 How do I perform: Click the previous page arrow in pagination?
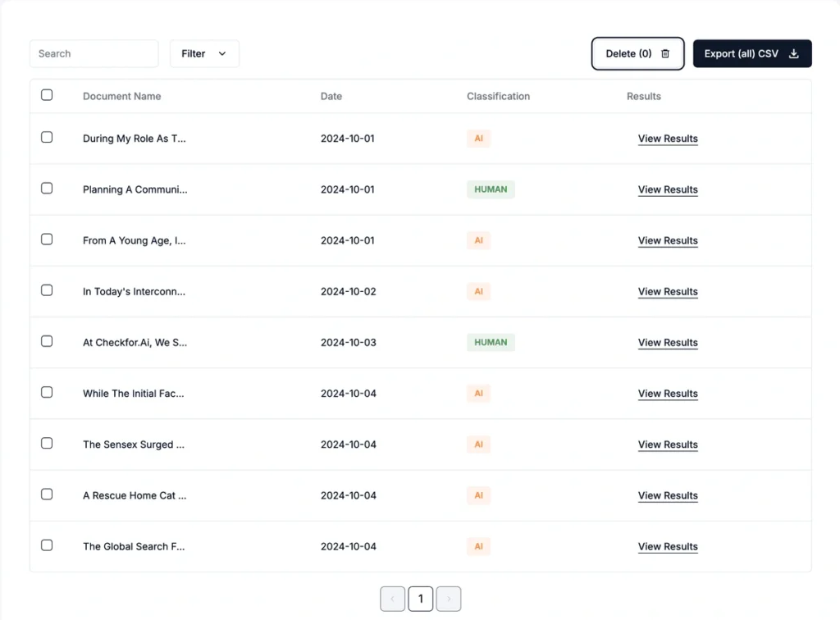(x=392, y=599)
